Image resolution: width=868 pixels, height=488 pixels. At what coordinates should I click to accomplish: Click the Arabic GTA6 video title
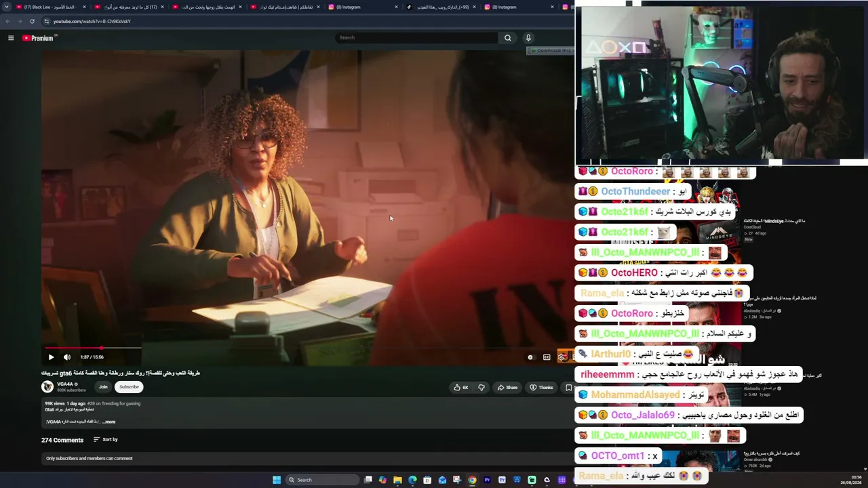pos(121,373)
